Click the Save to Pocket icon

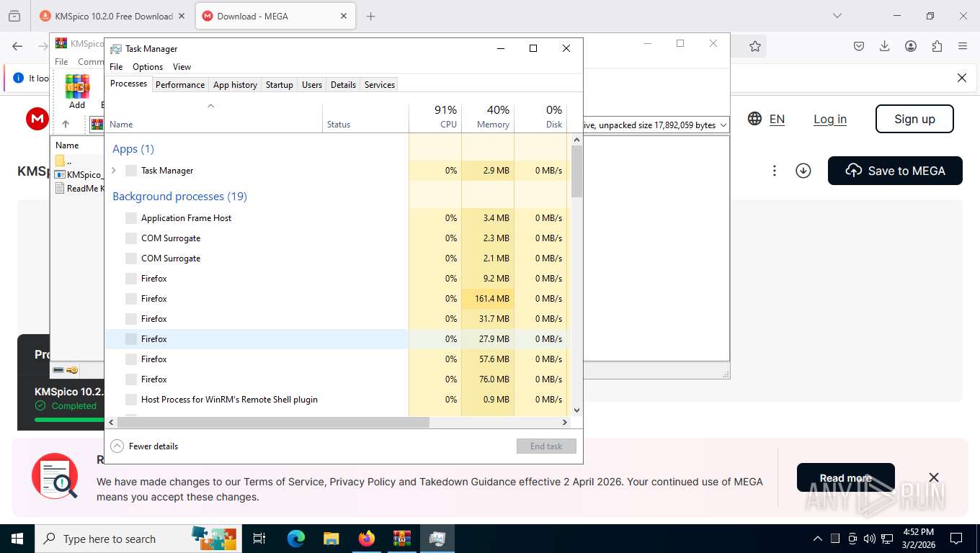point(859,46)
